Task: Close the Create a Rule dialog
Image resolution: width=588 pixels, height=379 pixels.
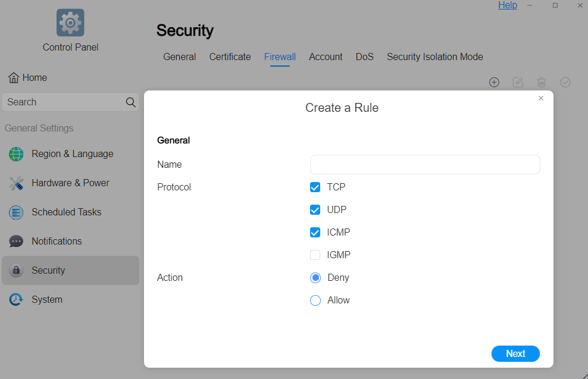Action: (x=541, y=98)
